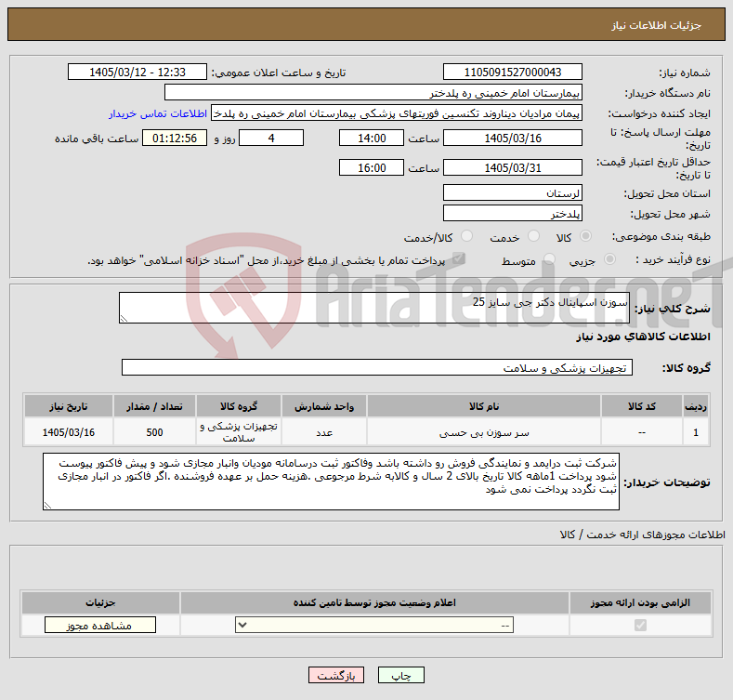Click the اعلام وضعیت مجوز column header

374,602
